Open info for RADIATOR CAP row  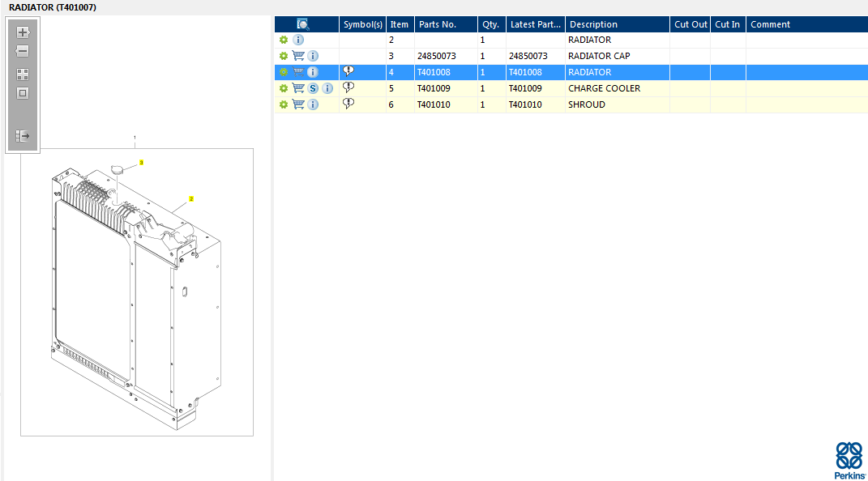pos(313,56)
